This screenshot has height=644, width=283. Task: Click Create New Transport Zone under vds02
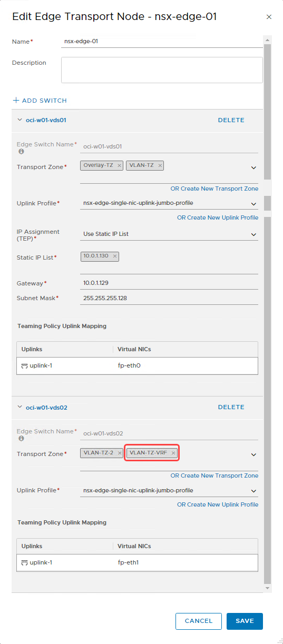214,475
